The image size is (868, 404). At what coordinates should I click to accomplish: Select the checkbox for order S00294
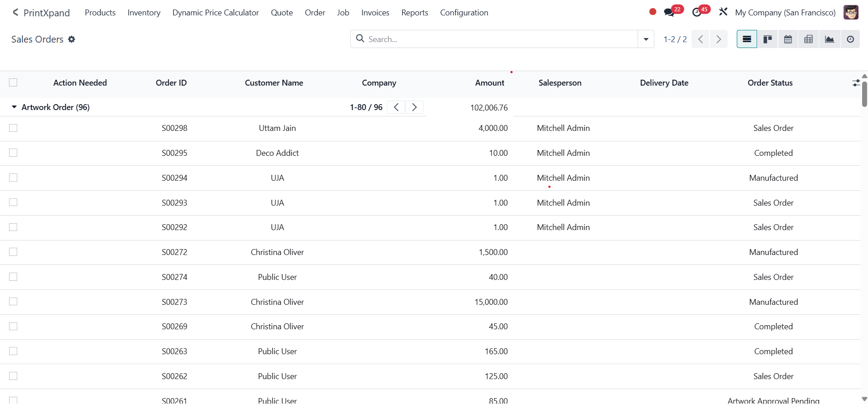(13, 178)
